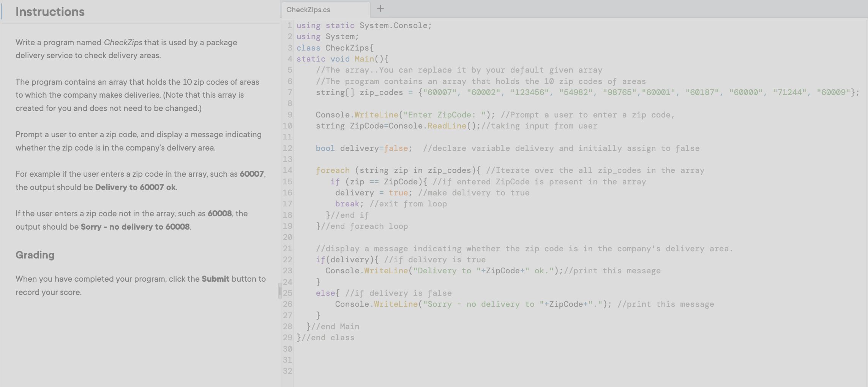Click the using static System.Console line
The height and width of the screenshot is (387, 868).
[x=363, y=25]
